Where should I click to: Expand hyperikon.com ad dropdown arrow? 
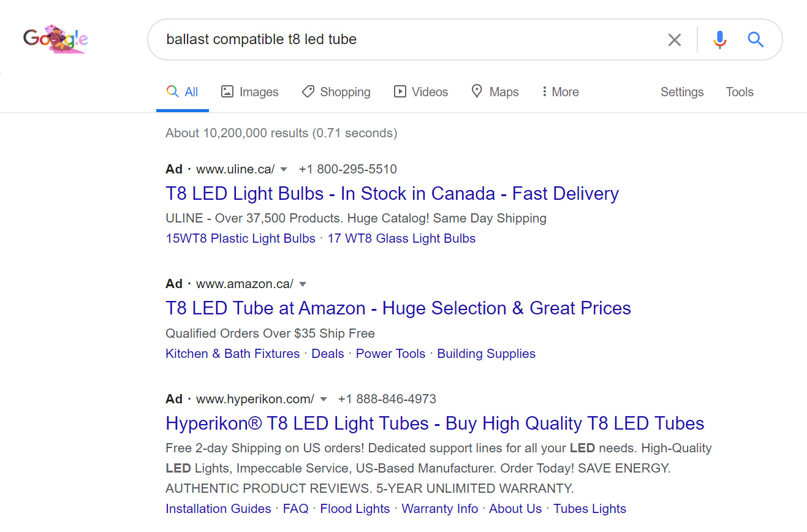click(324, 399)
